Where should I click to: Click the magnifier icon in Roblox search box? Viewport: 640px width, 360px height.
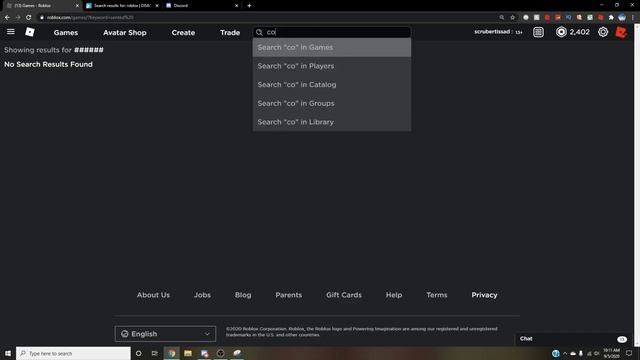259,32
